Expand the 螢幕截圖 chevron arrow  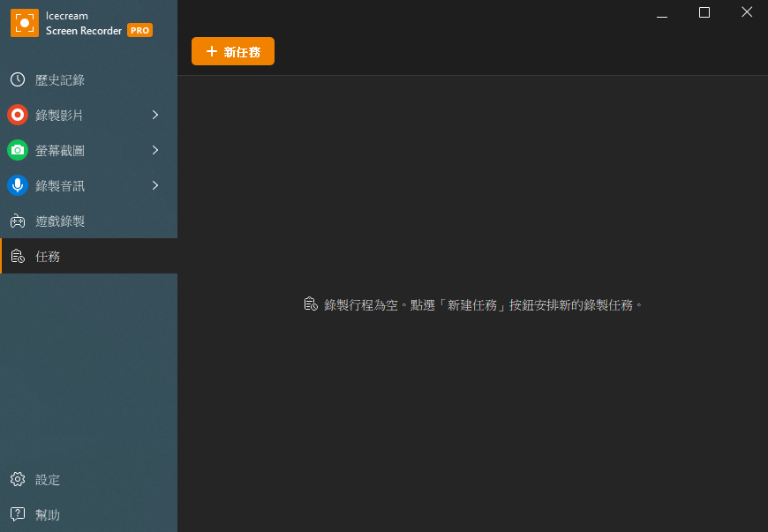point(155,150)
